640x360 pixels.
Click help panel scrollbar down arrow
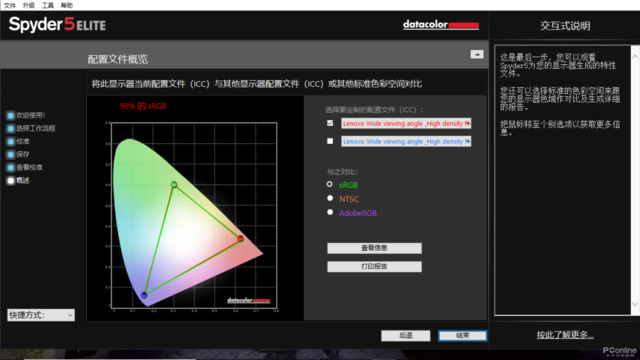(635, 304)
